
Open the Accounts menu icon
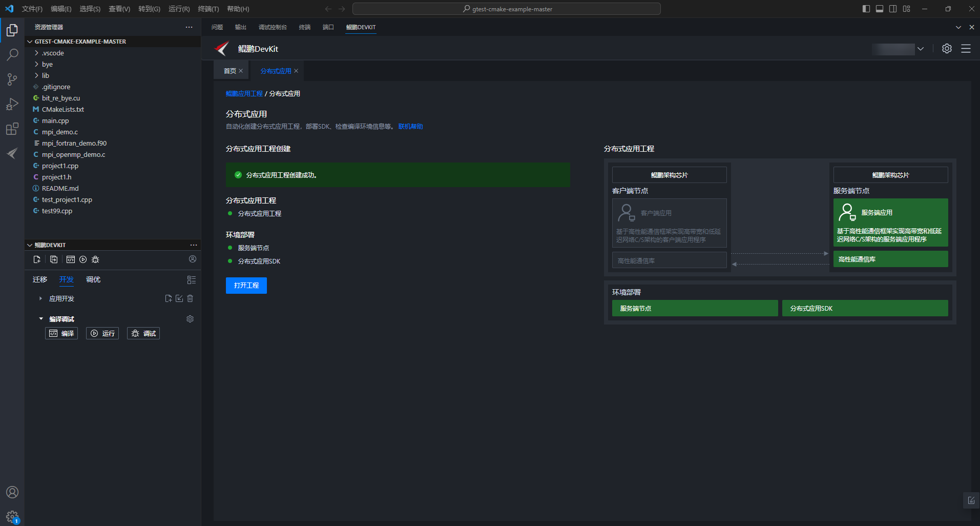coord(12,492)
